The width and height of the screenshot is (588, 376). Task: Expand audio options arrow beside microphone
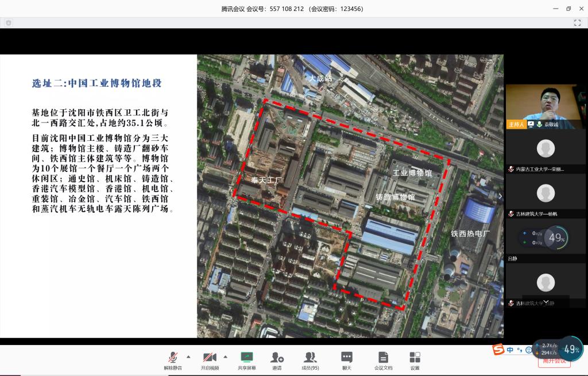(188, 356)
